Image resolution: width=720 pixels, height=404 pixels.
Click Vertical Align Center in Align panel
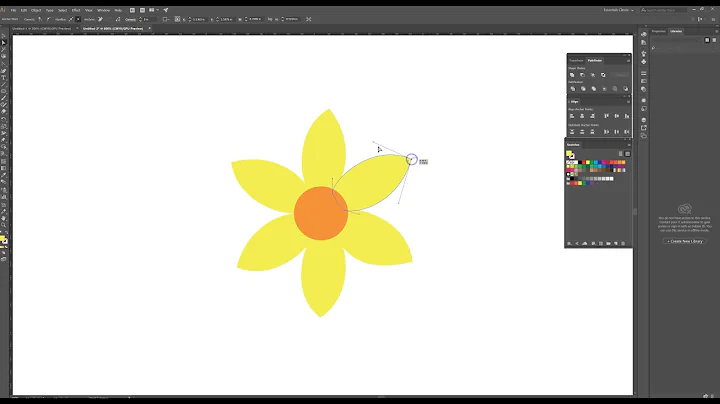(617, 116)
